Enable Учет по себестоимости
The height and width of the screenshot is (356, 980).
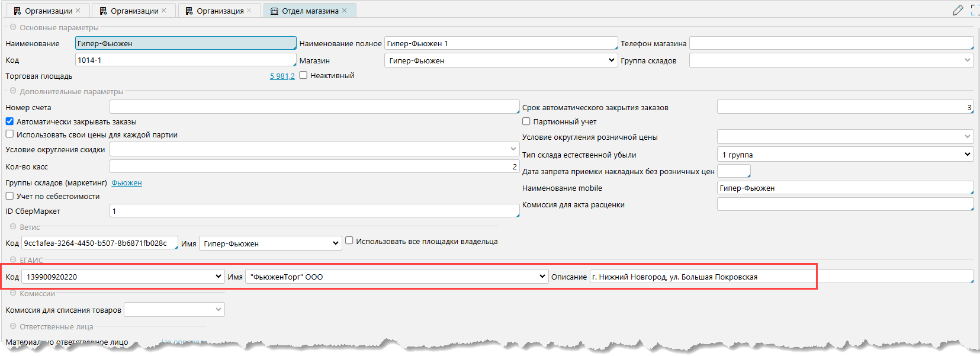coord(9,196)
